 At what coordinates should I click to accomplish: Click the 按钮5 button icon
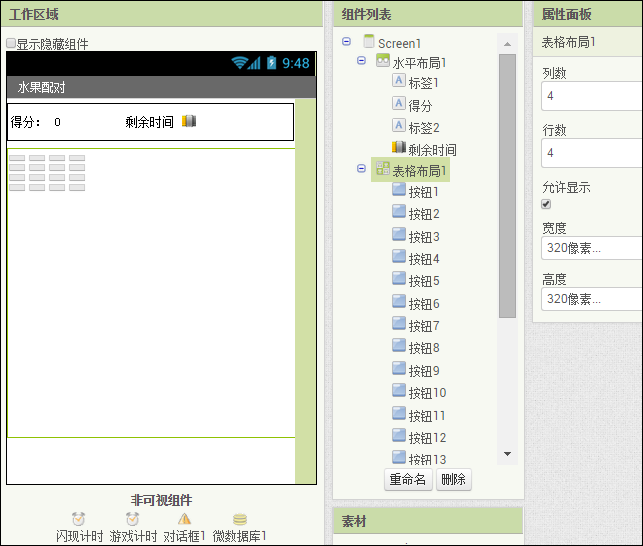pyautogui.click(x=399, y=279)
